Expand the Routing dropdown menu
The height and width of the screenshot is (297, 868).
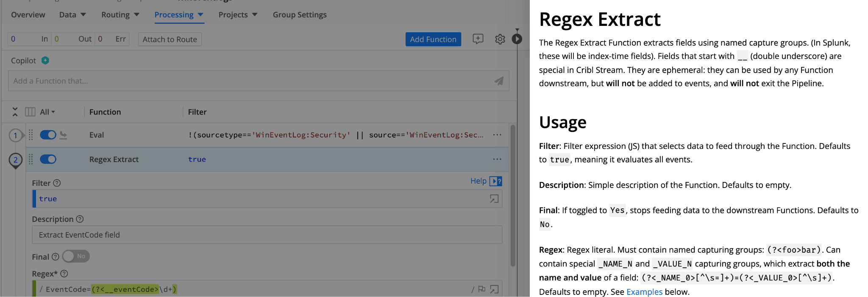click(120, 15)
